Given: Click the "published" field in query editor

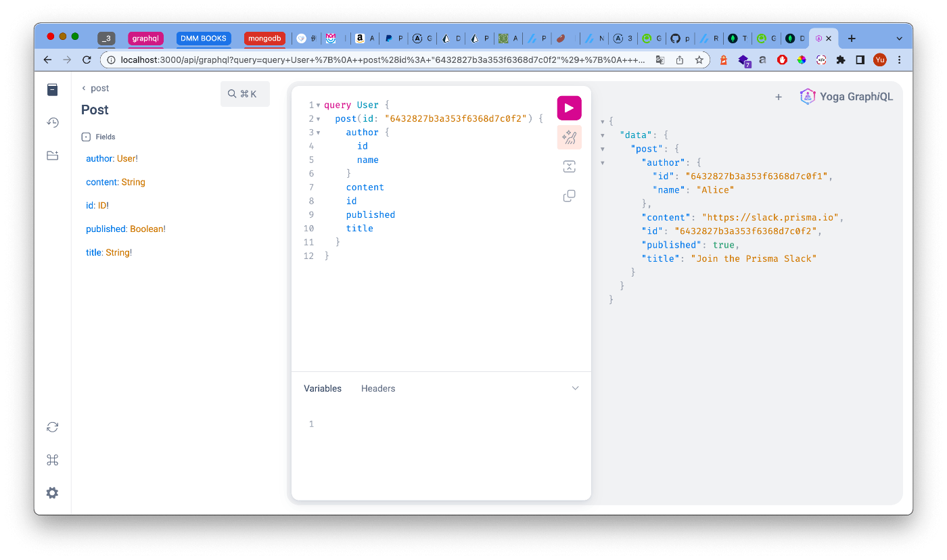Looking at the screenshot, I should point(371,214).
